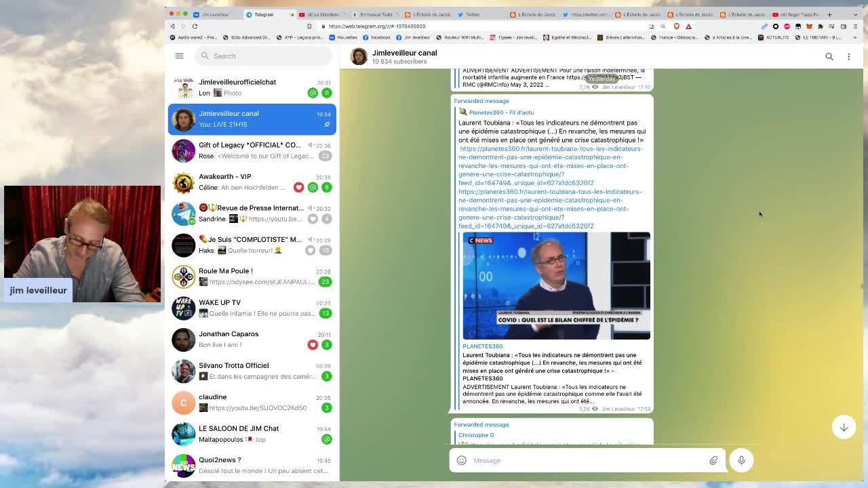The height and width of the screenshot is (488, 868).
Task: Click the attach file paperclip icon
Action: 713,460
